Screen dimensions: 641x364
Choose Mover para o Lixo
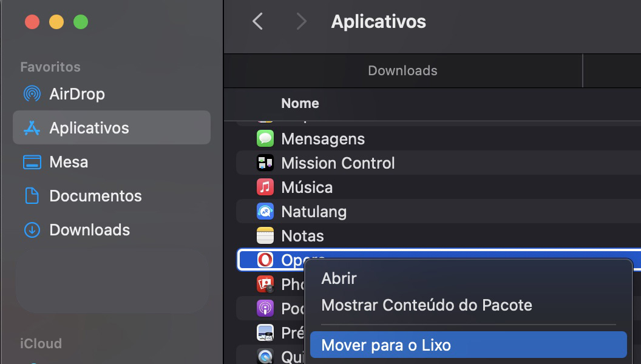coord(387,344)
